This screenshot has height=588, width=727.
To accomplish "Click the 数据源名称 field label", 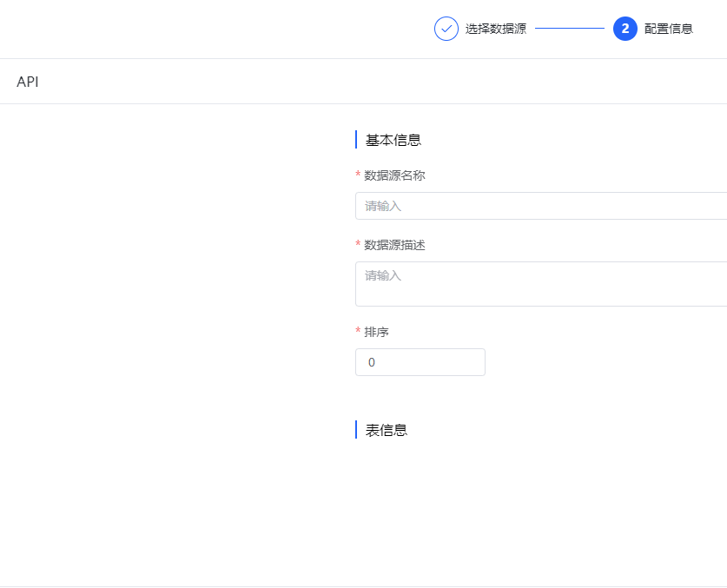I will point(394,175).
